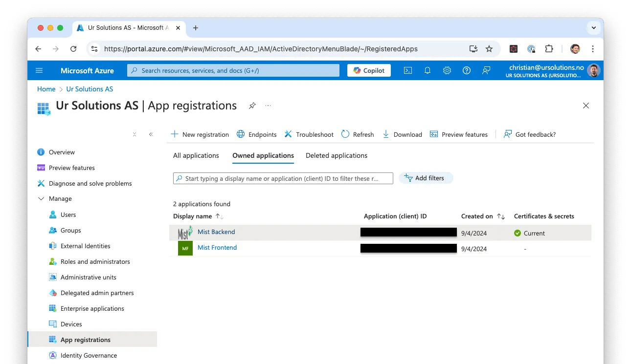Open portal settings gear
This screenshot has width=631, height=364.
click(447, 70)
